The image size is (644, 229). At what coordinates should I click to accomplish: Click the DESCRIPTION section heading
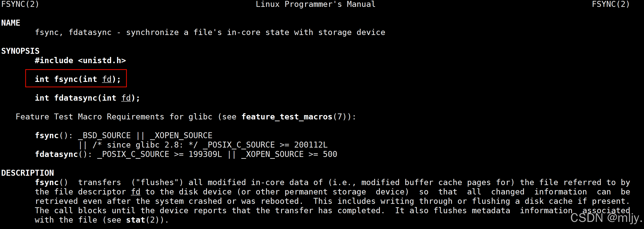pyautogui.click(x=27, y=173)
